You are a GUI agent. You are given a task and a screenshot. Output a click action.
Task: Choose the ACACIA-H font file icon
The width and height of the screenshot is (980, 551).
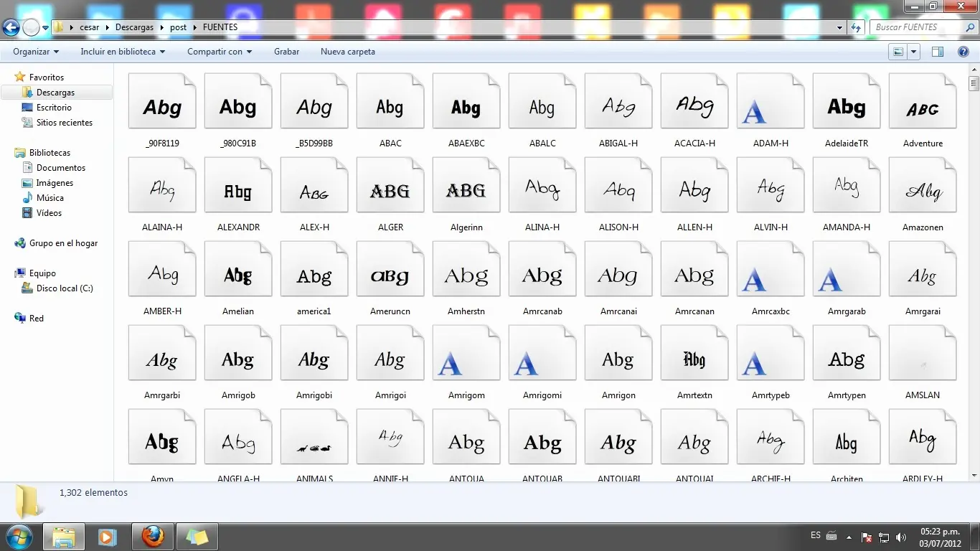(694, 101)
